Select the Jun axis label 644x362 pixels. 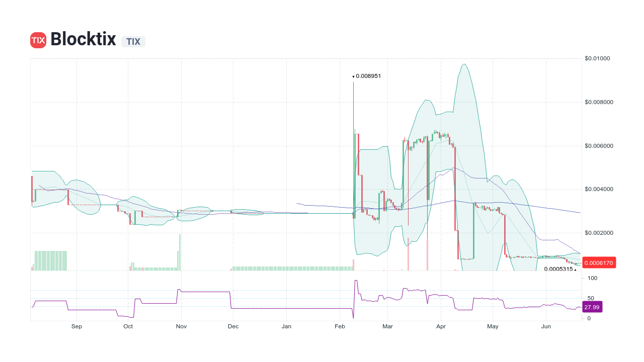point(546,326)
